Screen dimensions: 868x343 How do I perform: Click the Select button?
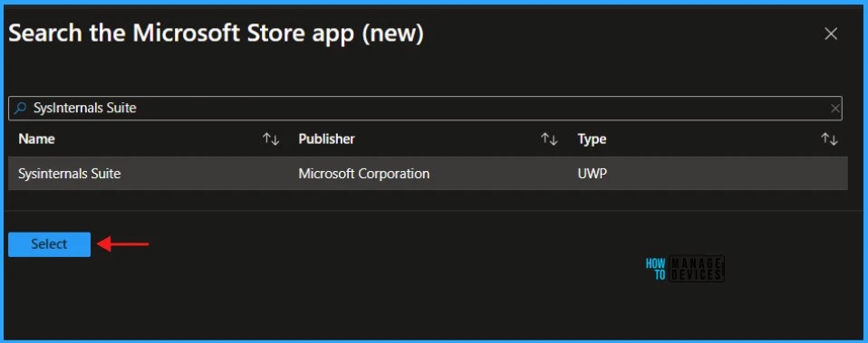pyautogui.click(x=49, y=244)
